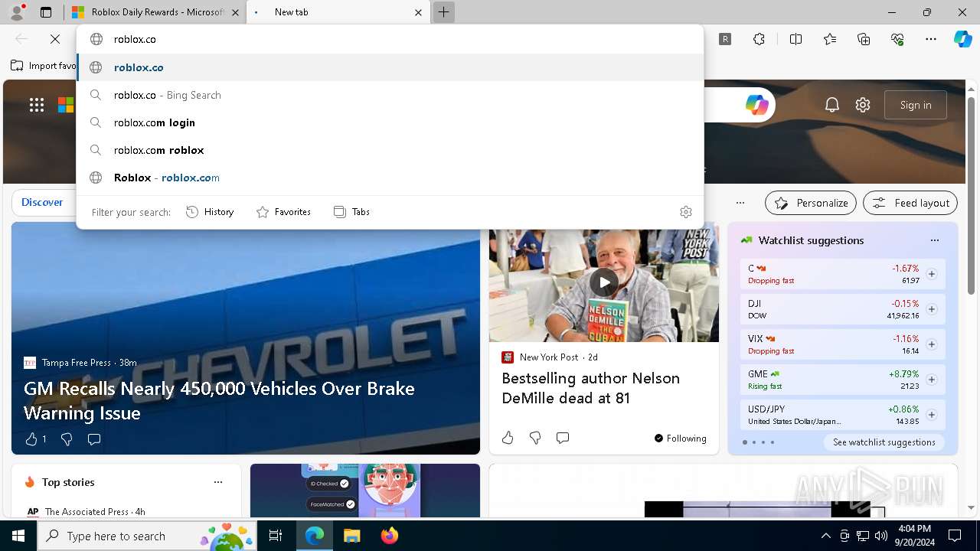Open the Favorites star icon
Image resolution: width=980 pixels, height=551 pixels.
(x=830, y=39)
